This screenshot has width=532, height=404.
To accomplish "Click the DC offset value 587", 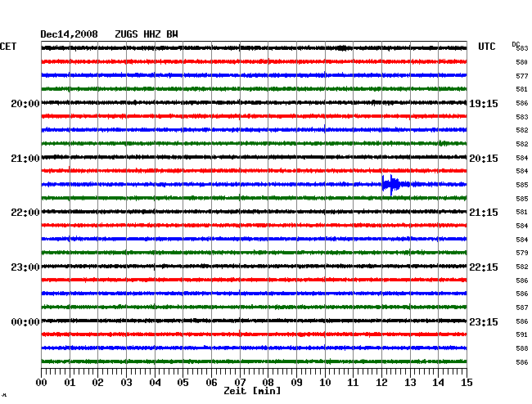I will 522,307.
